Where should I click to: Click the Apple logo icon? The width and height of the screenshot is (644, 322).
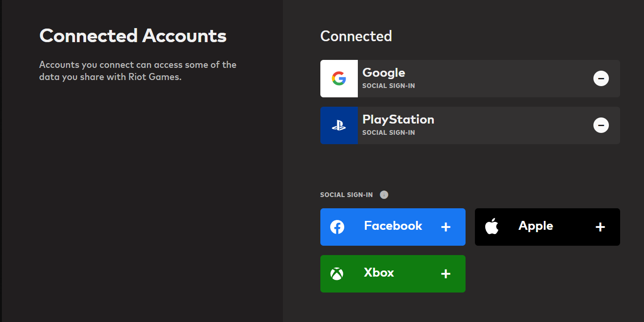(492, 227)
